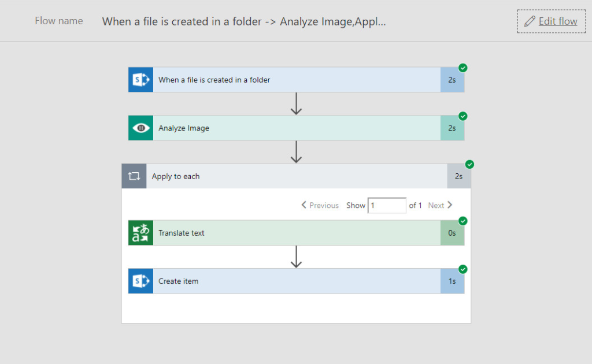The height and width of the screenshot is (364, 592).
Task: Click the edit pencil icon near Edit flow
Action: [x=529, y=21]
